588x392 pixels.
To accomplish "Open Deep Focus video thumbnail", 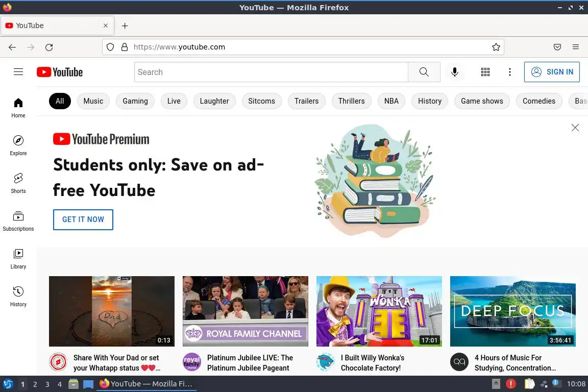I will [x=512, y=311].
